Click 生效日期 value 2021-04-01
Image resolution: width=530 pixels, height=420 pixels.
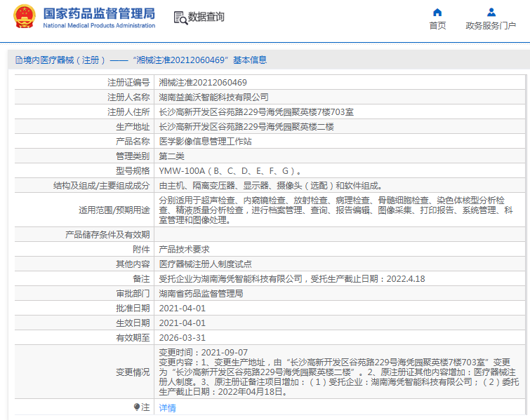(183, 323)
